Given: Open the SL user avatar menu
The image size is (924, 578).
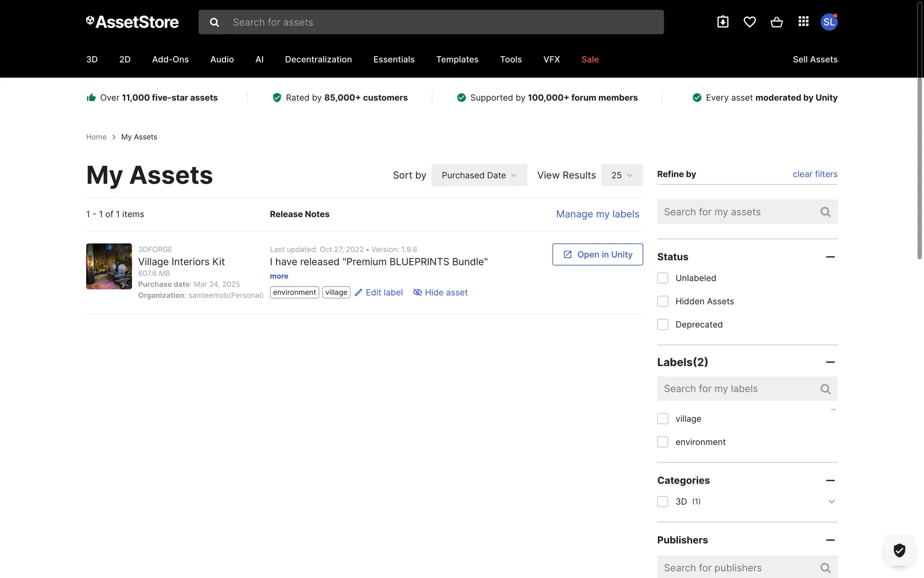Looking at the screenshot, I should [x=829, y=22].
